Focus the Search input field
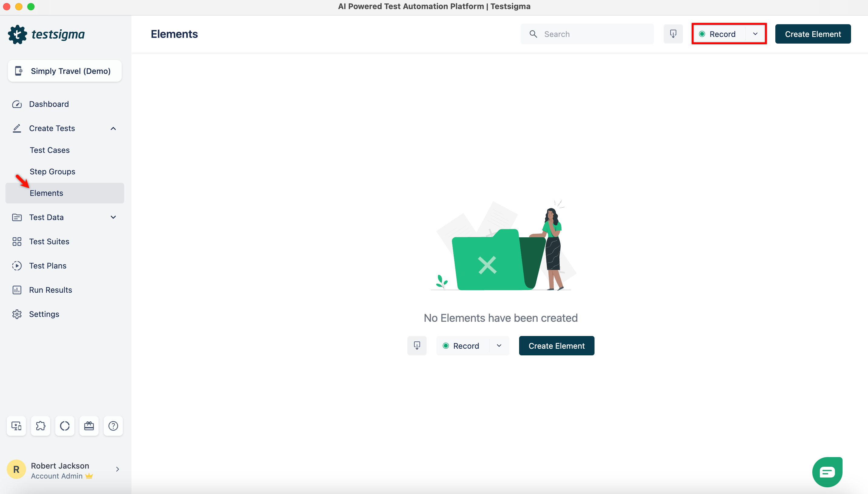Image resolution: width=868 pixels, height=494 pixels. (587, 34)
